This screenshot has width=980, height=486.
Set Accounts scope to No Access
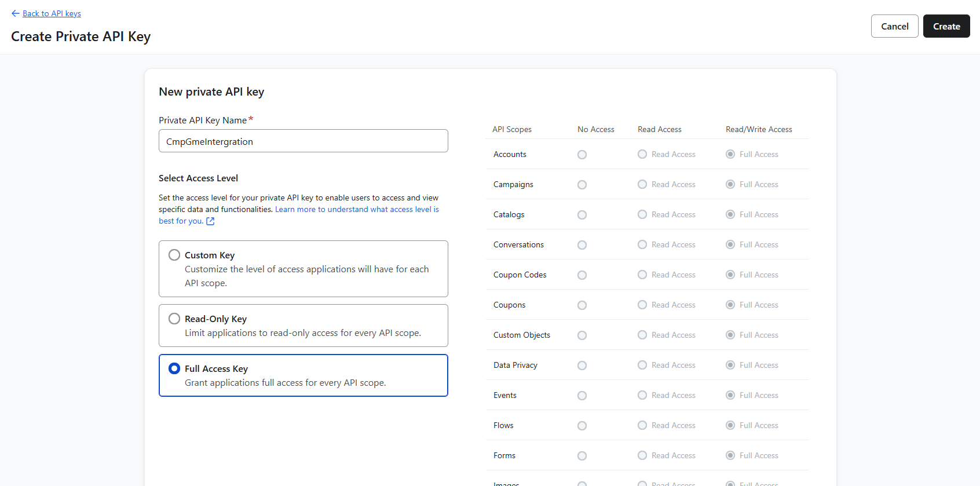(x=582, y=155)
